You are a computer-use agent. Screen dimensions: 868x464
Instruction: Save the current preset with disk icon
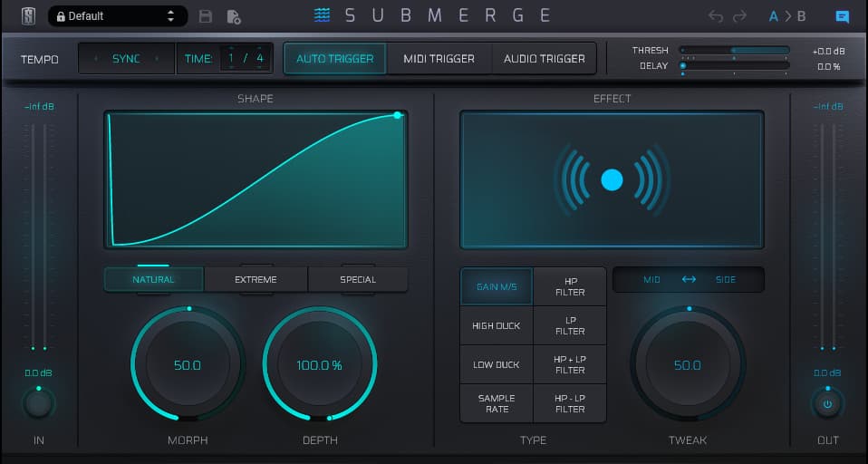coord(206,16)
